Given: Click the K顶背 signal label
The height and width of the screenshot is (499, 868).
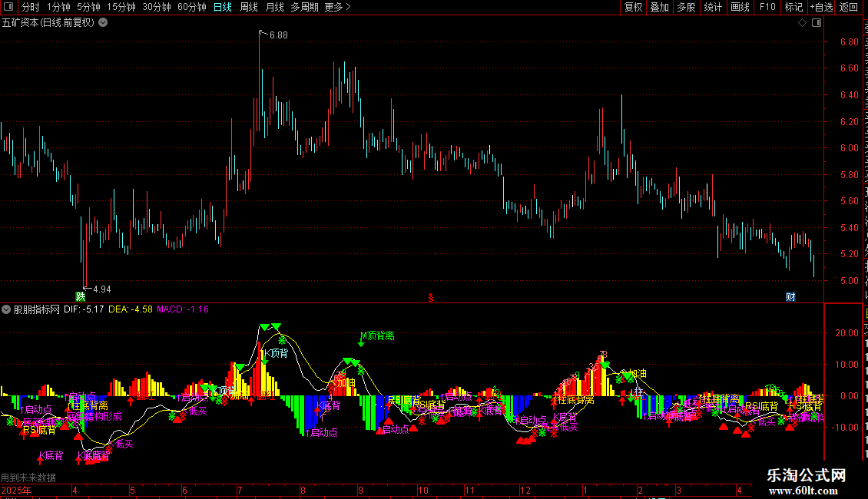Looking at the screenshot, I should (x=276, y=353).
